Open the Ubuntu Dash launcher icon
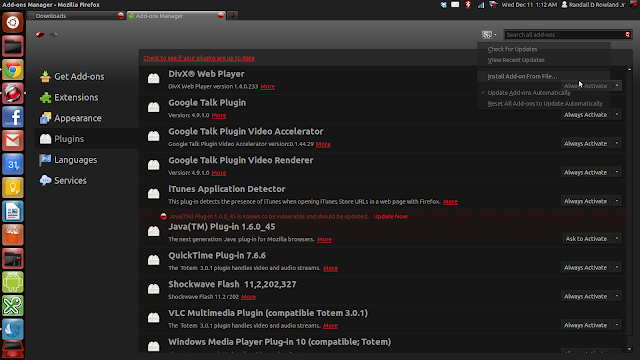 pos(13,22)
